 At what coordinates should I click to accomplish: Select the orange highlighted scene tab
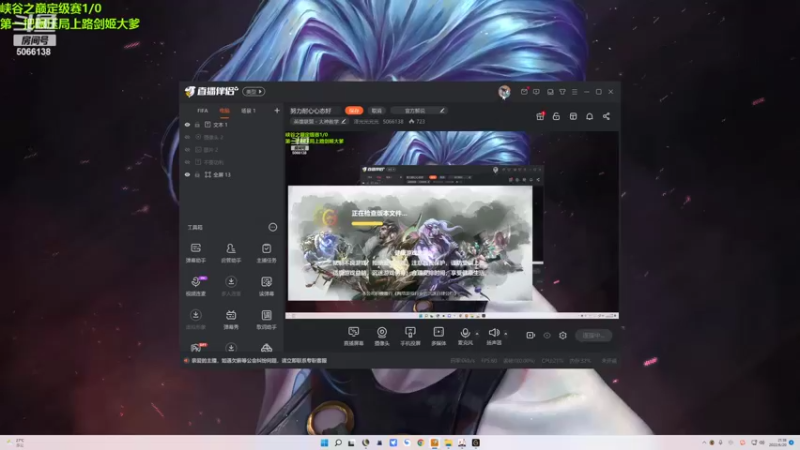pyautogui.click(x=224, y=110)
